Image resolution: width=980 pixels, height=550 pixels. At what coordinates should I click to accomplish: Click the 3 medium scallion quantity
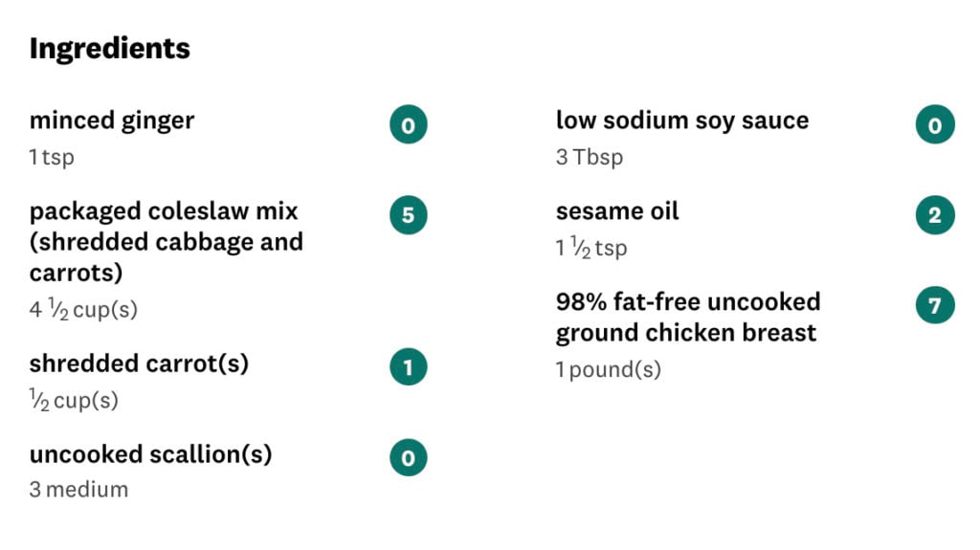[x=78, y=490]
